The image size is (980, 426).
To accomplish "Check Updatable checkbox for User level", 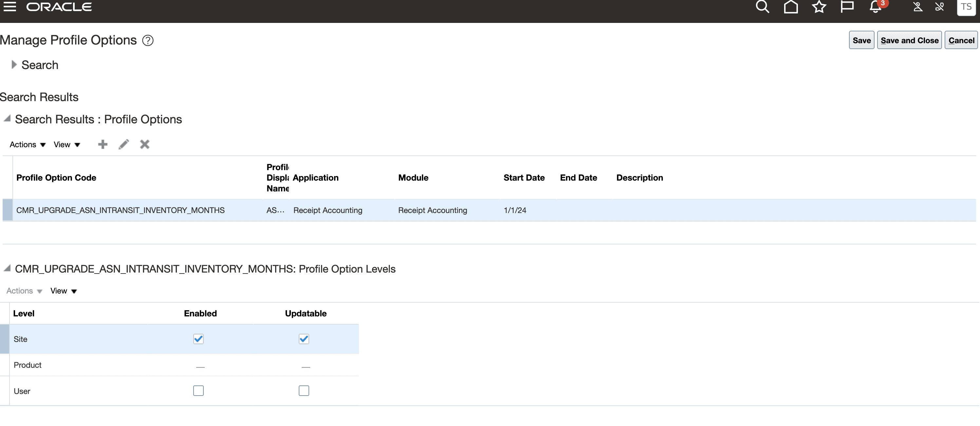I will pos(304,391).
